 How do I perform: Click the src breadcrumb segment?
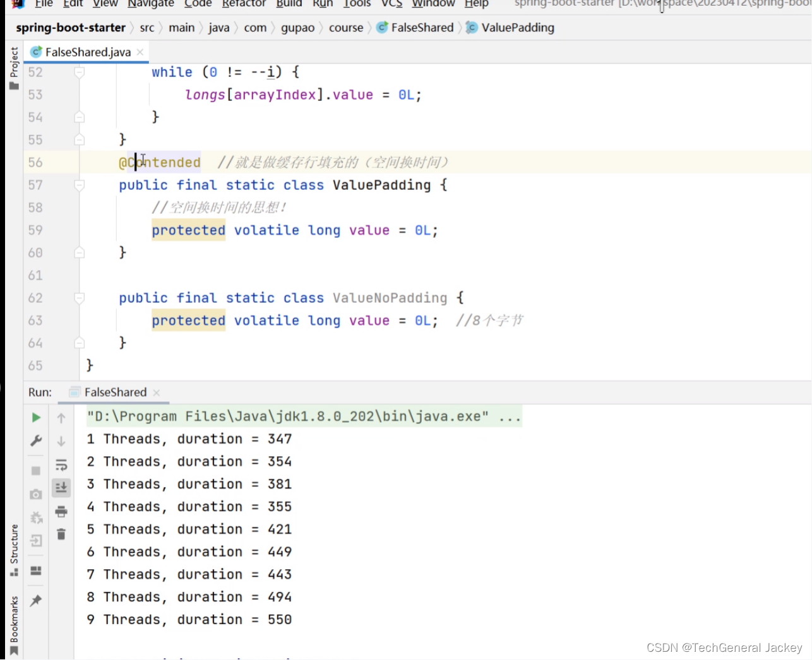pyautogui.click(x=147, y=28)
